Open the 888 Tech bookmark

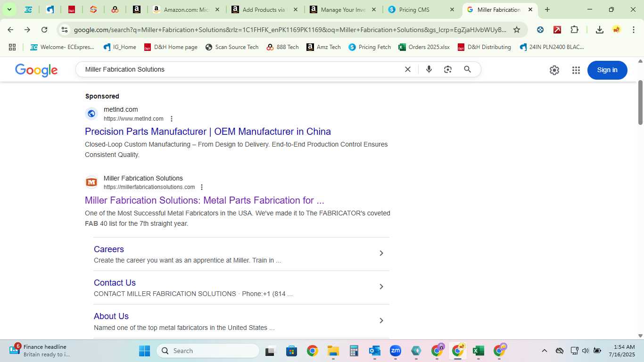click(282, 47)
